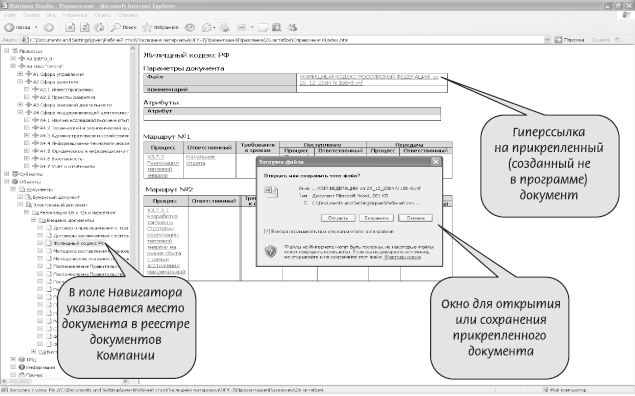Open the address bar dropdown arrow
The height and width of the screenshot is (396, 635).
point(547,40)
